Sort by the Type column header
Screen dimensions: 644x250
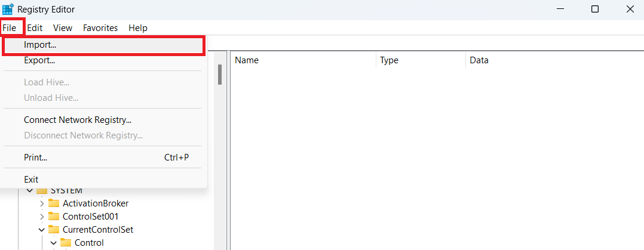pos(421,60)
